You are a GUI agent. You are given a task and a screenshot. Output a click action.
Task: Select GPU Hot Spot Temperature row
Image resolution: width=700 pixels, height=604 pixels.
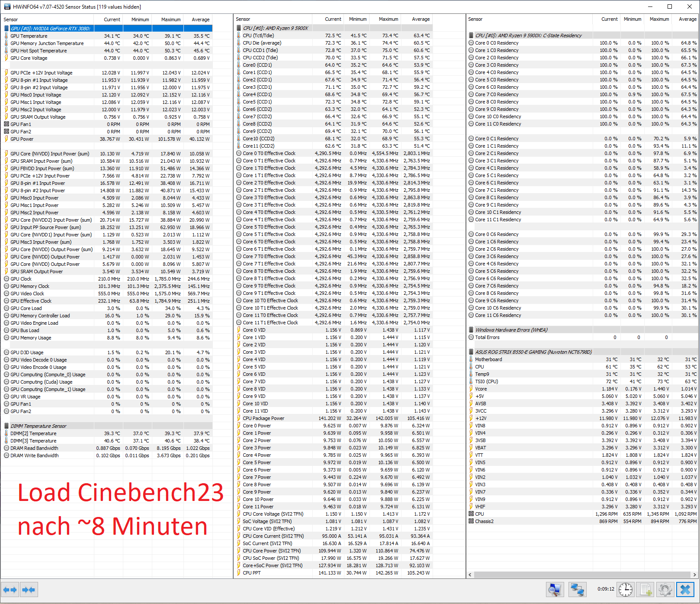pos(107,51)
